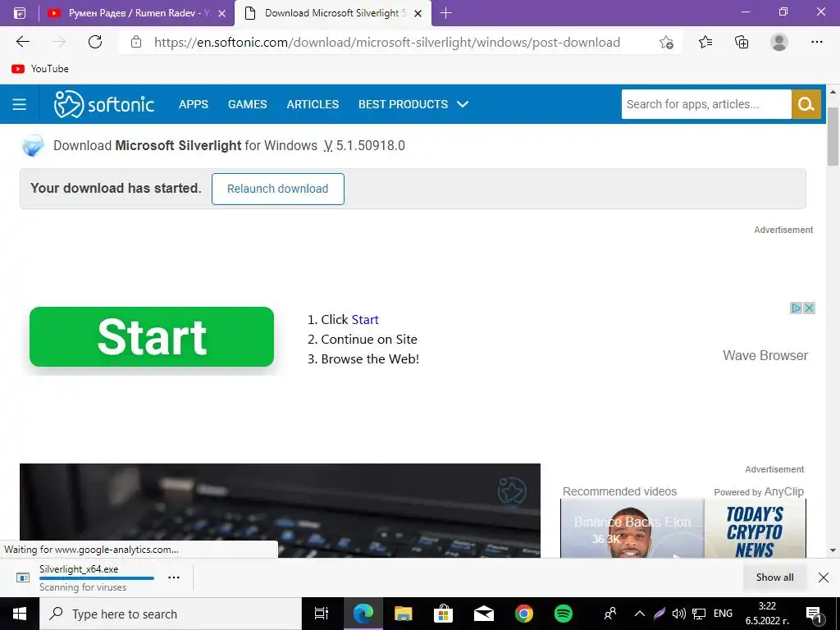
Task: Open the browser profile avatar
Action: pyautogui.click(x=779, y=42)
